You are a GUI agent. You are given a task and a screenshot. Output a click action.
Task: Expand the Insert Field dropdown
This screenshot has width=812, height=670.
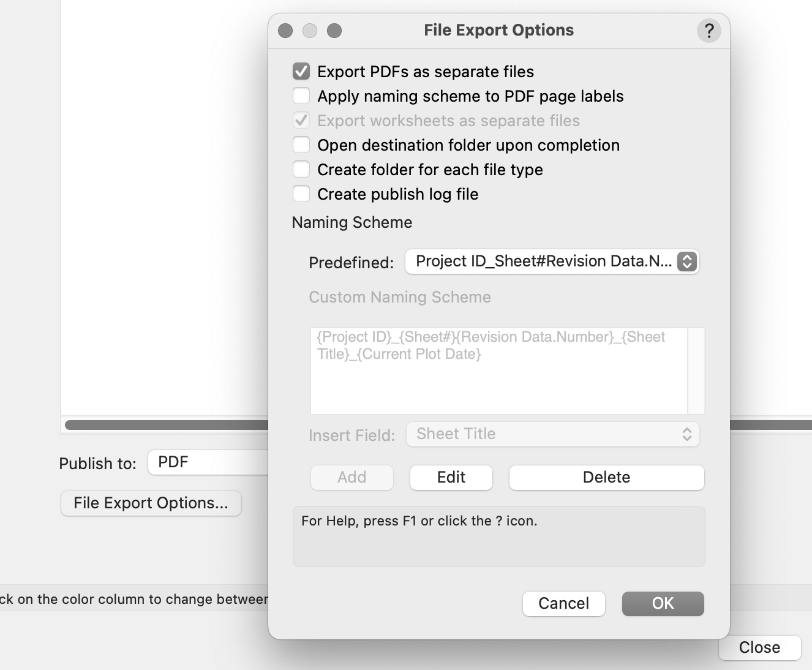pos(552,434)
